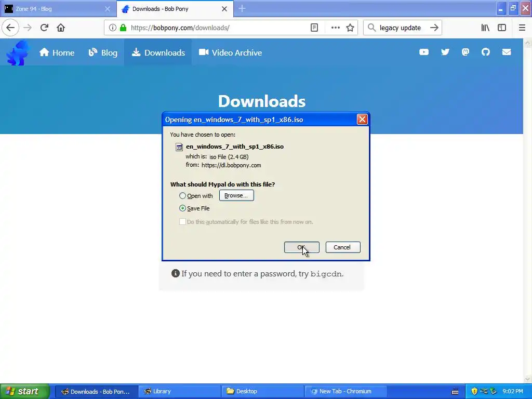Click the https://dl.bobpony.com source text
The width and height of the screenshot is (532, 399).
click(231, 165)
